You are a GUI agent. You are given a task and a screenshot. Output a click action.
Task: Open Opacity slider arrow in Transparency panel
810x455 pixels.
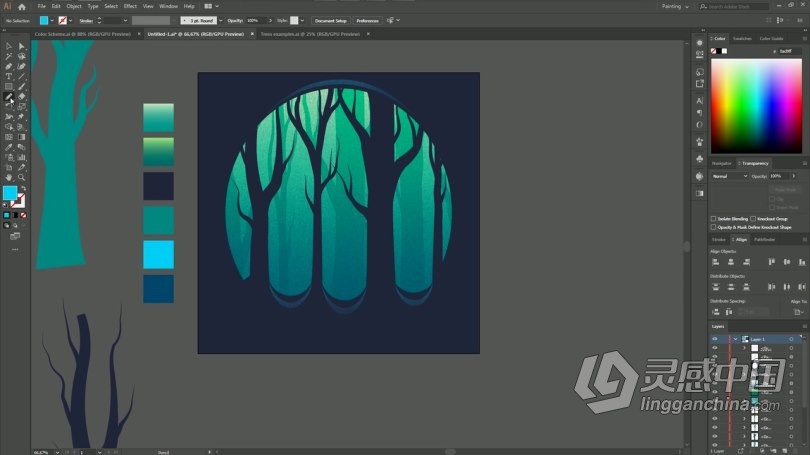pos(794,176)
